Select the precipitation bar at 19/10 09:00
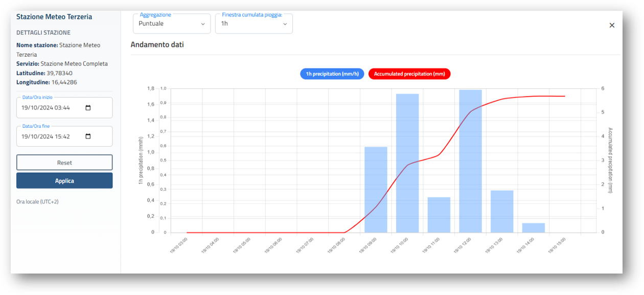Viewport: 644px width, 295px height. click(376, 190)
